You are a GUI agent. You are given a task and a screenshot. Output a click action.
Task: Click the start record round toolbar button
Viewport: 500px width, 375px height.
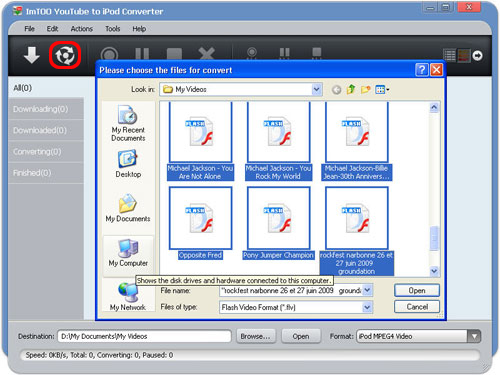pos(109,54)
